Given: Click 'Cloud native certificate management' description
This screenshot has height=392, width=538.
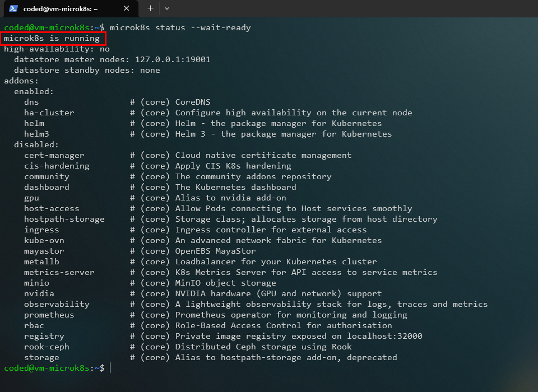Looking at the screenshot, I should [x=263, y=155].
